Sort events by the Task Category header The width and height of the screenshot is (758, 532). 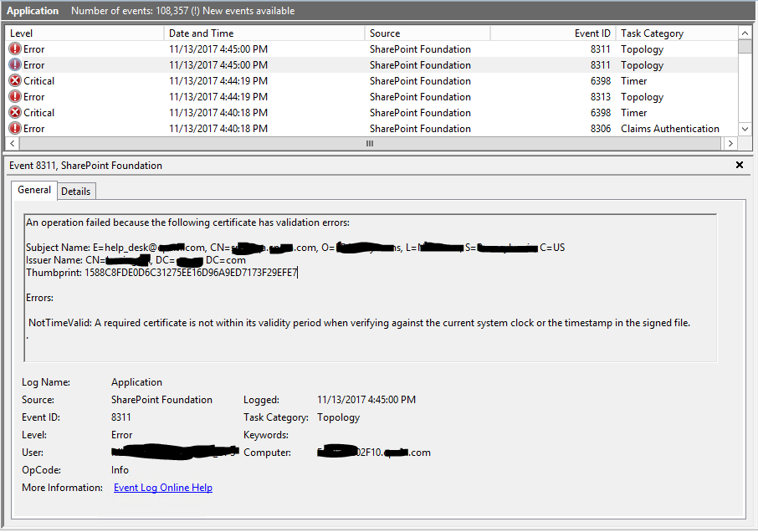tap(677, 33)
